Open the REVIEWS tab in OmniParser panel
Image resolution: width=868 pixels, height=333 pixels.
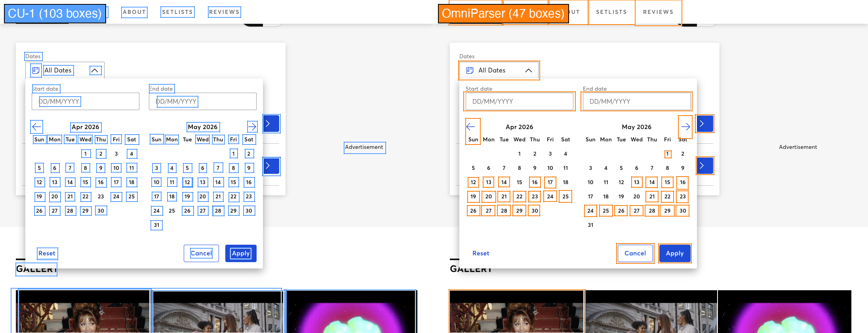pyautogui.click(x=658, y=12)
